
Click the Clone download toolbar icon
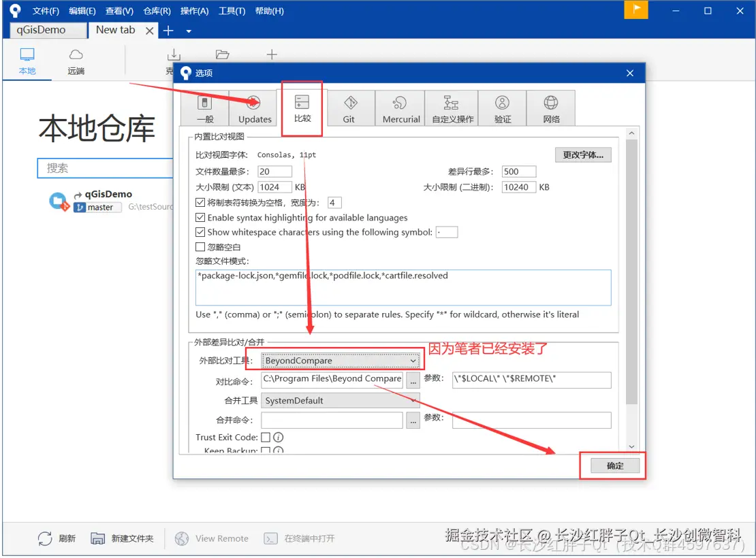coord(173,54)
